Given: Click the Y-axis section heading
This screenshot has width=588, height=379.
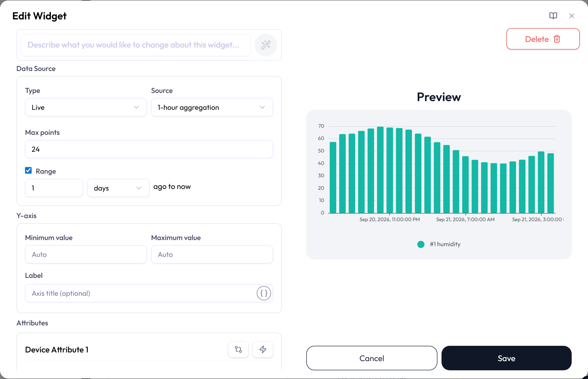Looking at the screenshot, I should 27,216.
